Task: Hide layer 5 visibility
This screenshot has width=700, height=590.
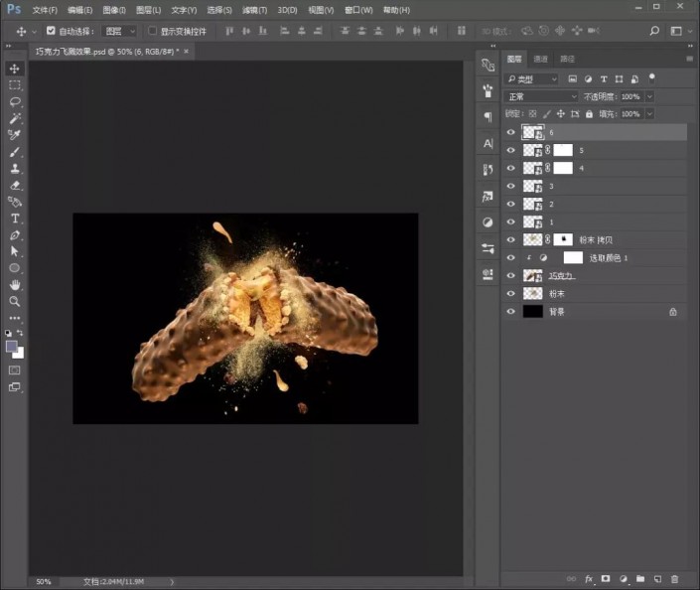Action: coord(510,150)
